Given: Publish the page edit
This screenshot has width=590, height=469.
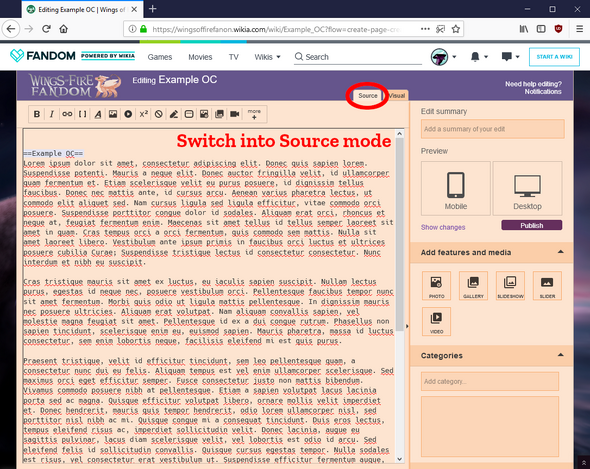Looking at the screenshot, I should 532,225.
